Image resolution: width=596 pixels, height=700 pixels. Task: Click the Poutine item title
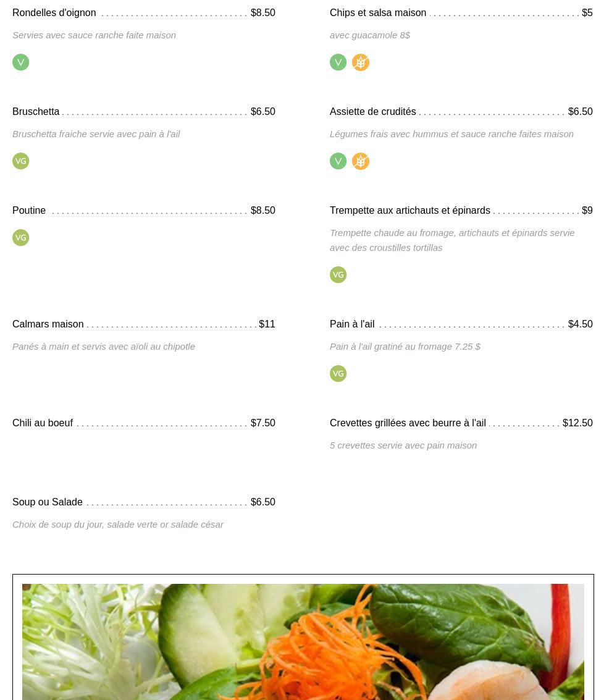tap(29, 210)
